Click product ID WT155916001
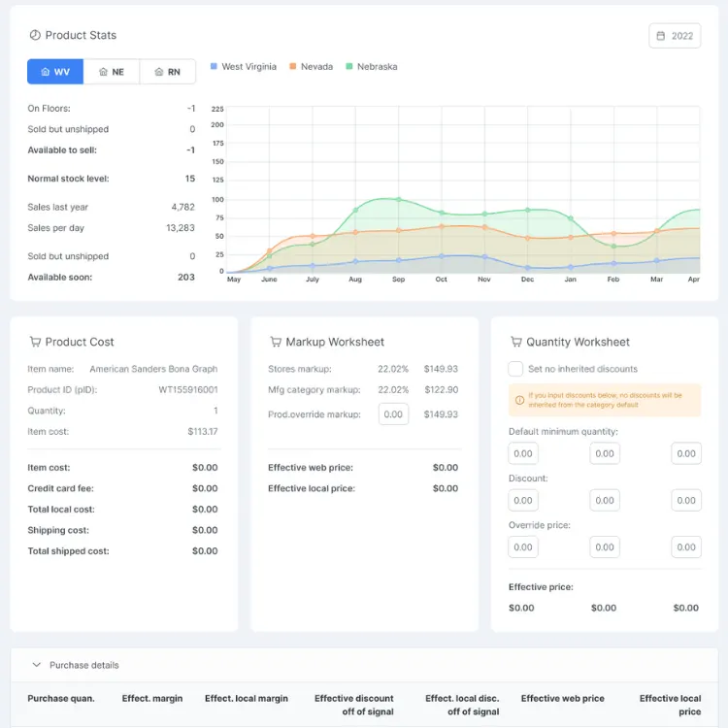This screenshot has width=728, height=728. point(188,389)
